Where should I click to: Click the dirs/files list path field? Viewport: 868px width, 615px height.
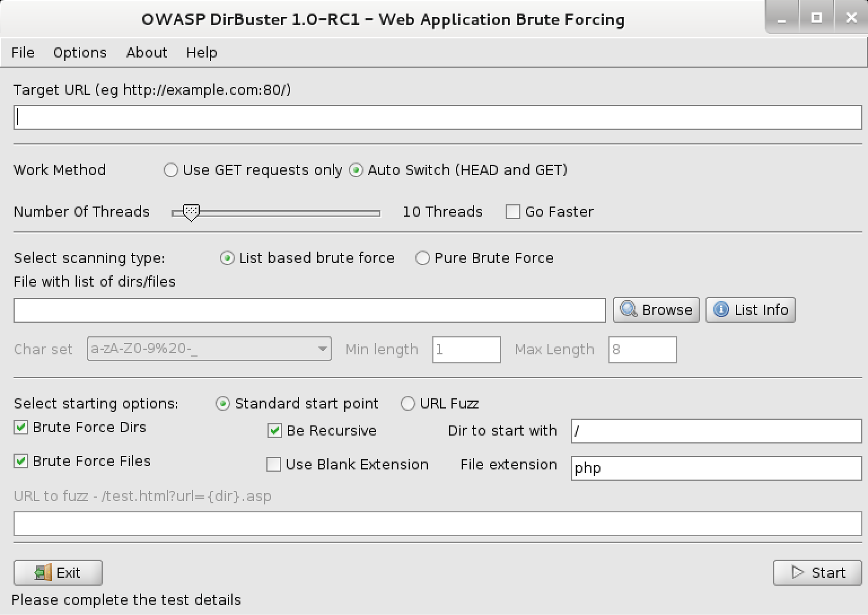309,310
